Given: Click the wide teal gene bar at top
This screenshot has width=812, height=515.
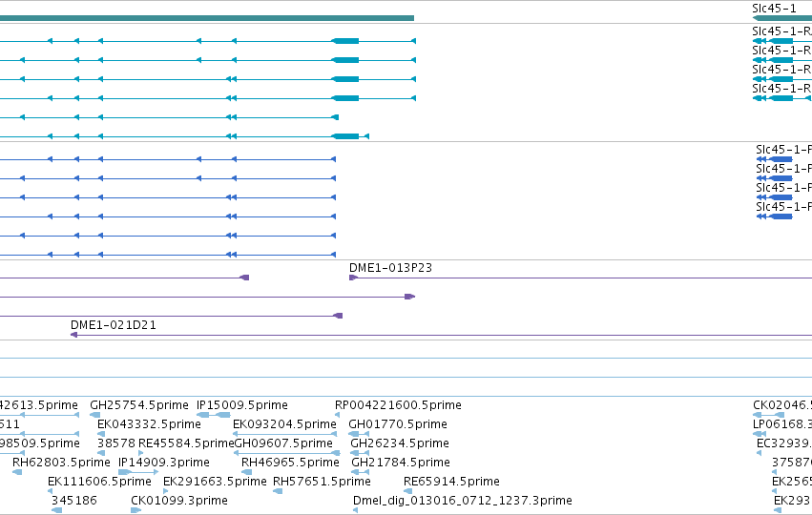Looking at the screenshot, I should coord(207,18).
